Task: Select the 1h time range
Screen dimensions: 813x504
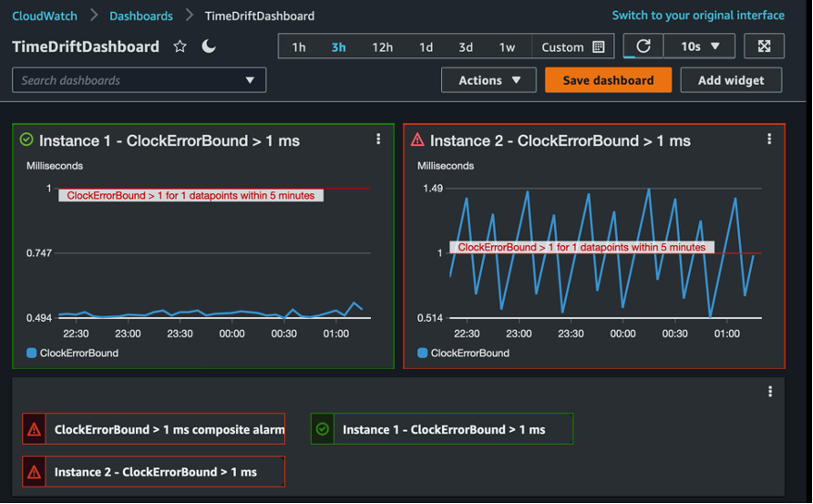Action: pos(299,47)
